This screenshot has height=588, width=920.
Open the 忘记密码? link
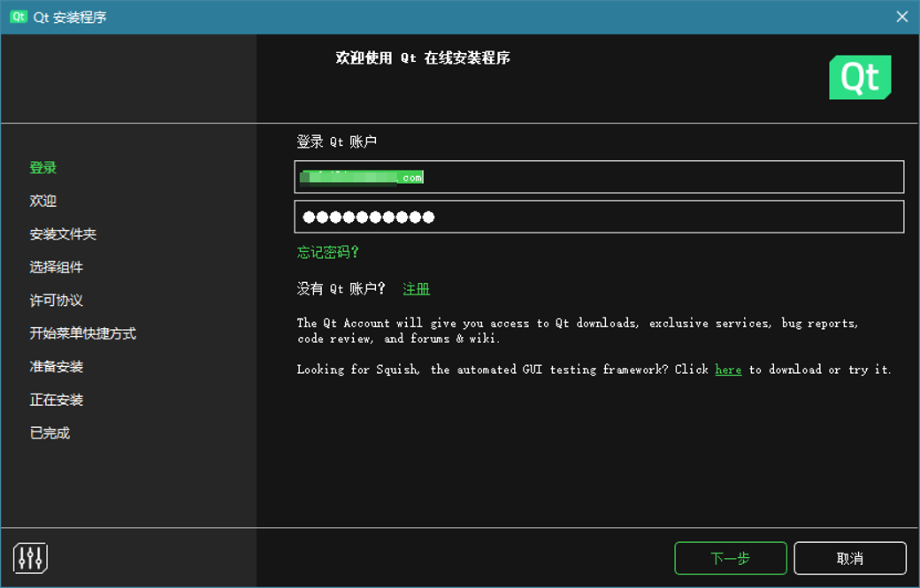[x=327, y=252]
